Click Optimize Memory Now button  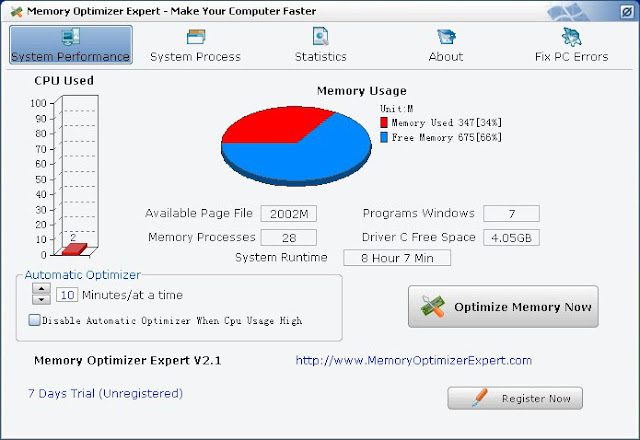[503, 307]
